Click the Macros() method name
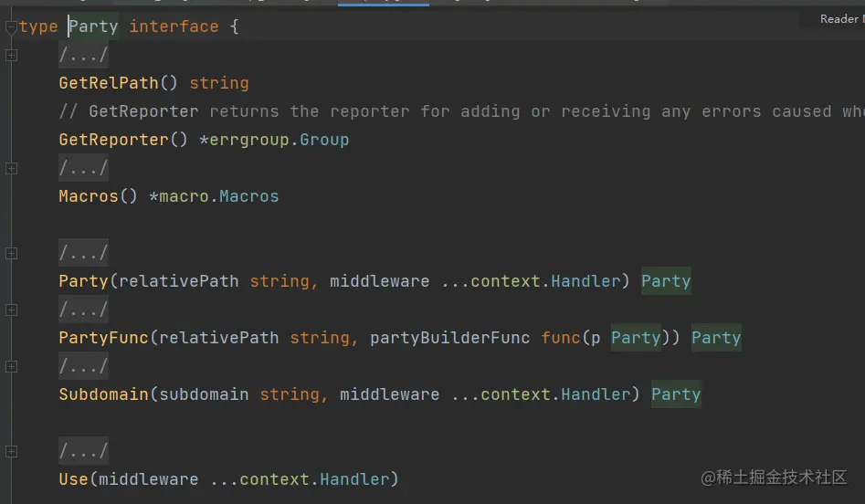The image size is (865, 504). point(89,196)
